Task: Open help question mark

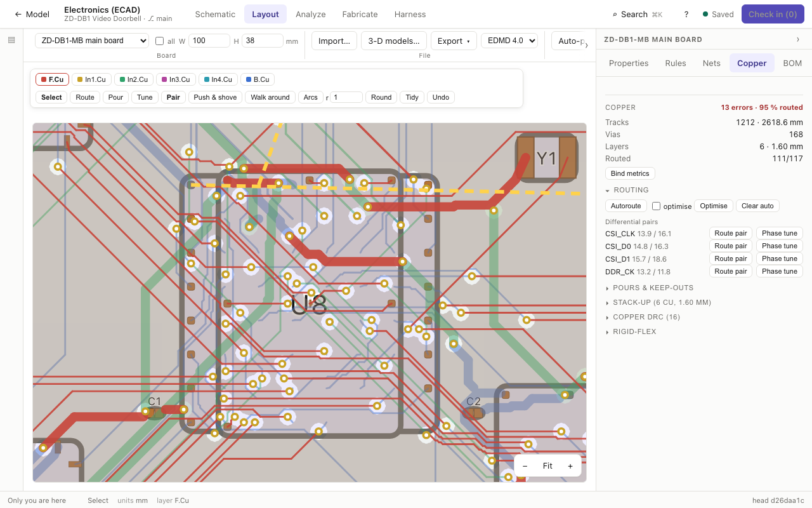Action: 686,14
